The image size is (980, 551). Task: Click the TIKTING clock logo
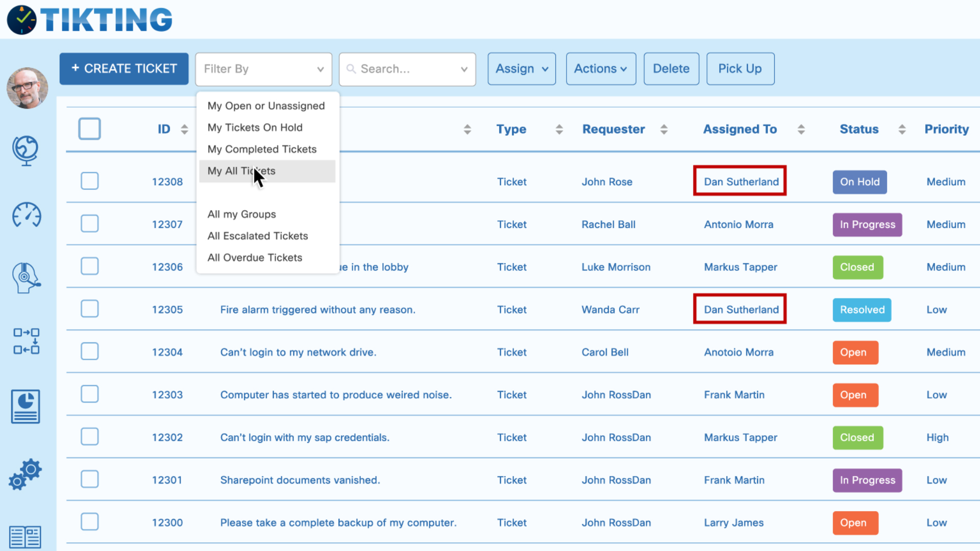point(21,19)
